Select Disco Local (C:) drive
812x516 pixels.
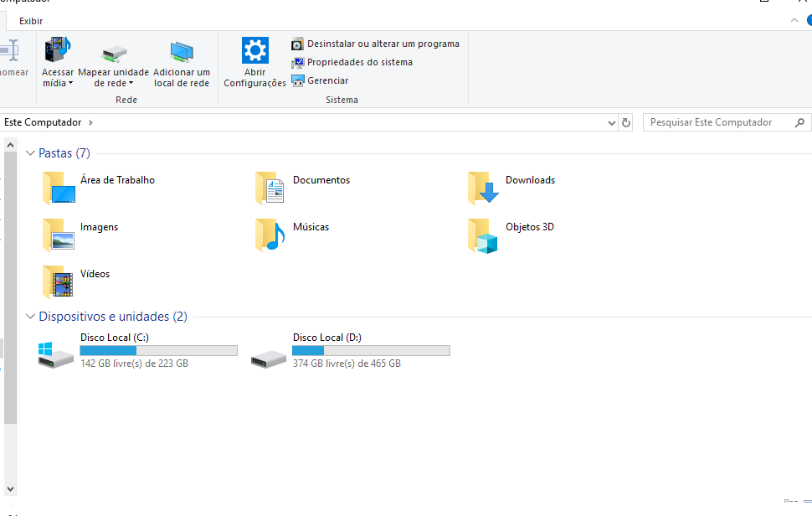(x=56, y=352)
